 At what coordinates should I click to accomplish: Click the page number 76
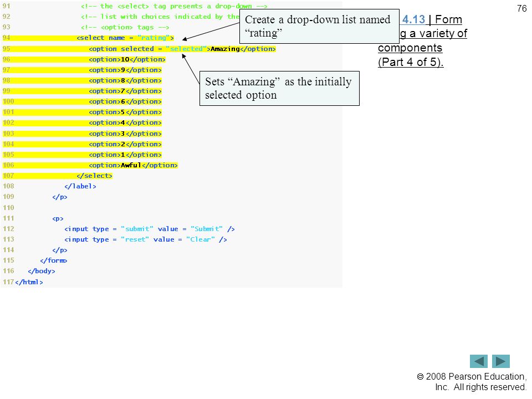click(522, 8)
